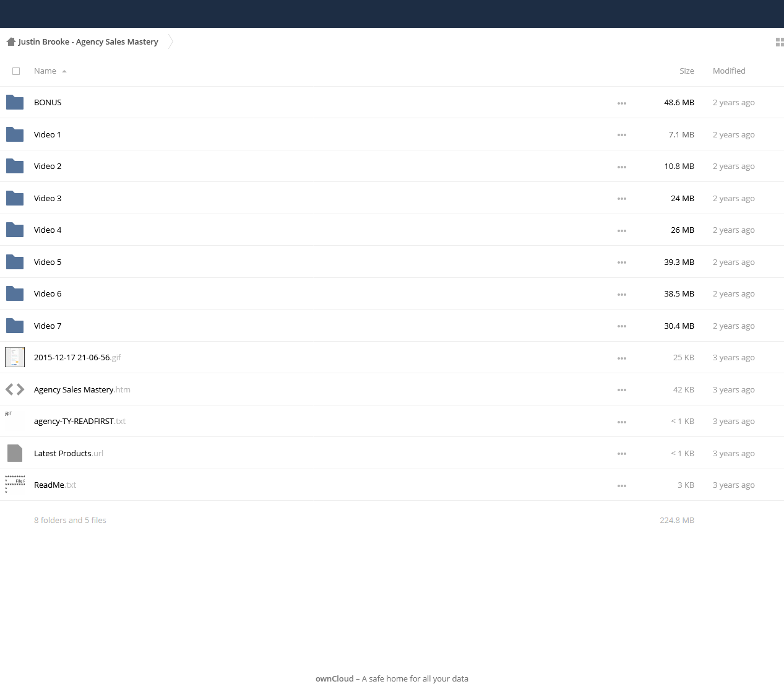Open file 2015-12-17 21-06-56.gif

click(x=77, y=357)
